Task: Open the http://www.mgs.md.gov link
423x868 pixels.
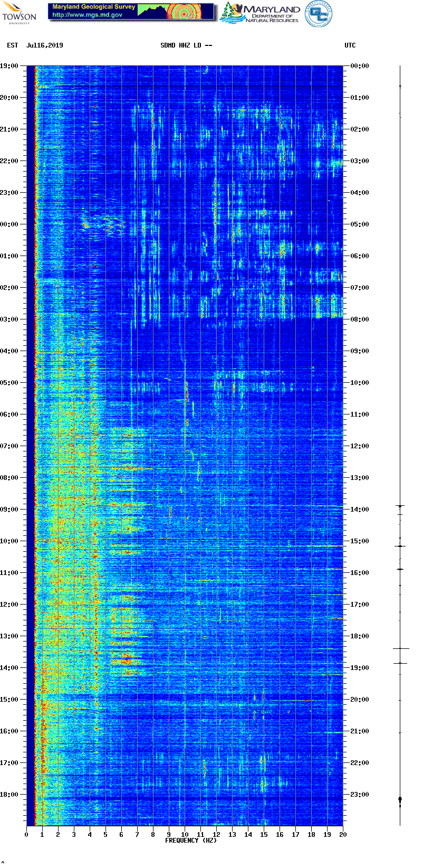Action: click(x=88, y=15)
